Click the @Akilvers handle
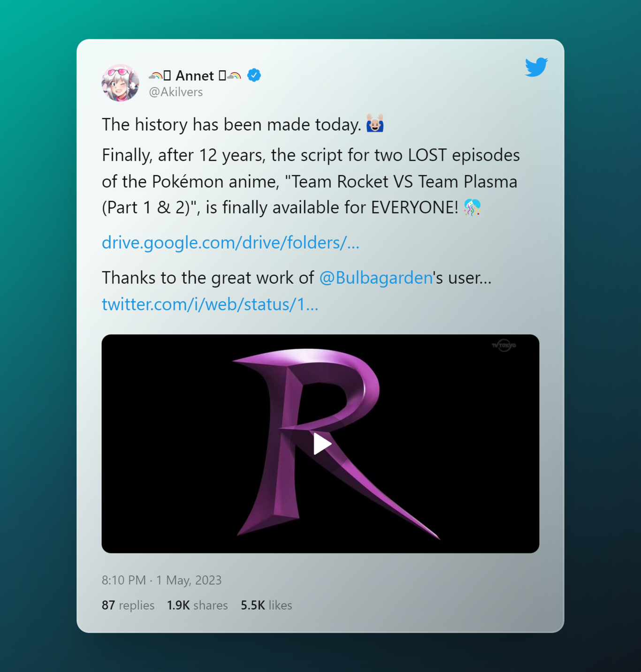Image resolution: width=641 pixels, height=672 pixels. pyautogui.click(x=176, y=92)
